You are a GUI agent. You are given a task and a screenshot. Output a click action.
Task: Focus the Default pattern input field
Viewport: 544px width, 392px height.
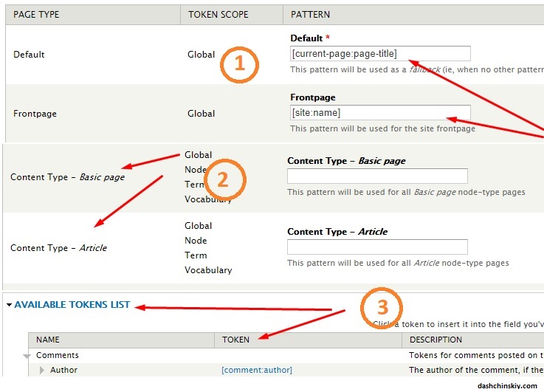(380, 54)
